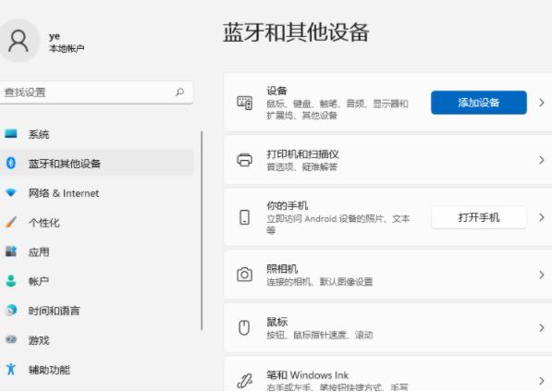Click 按钮、鼠标指针速度、滚动 description
The width and height of the screenshot is (552, 392).
pos(320,335)
